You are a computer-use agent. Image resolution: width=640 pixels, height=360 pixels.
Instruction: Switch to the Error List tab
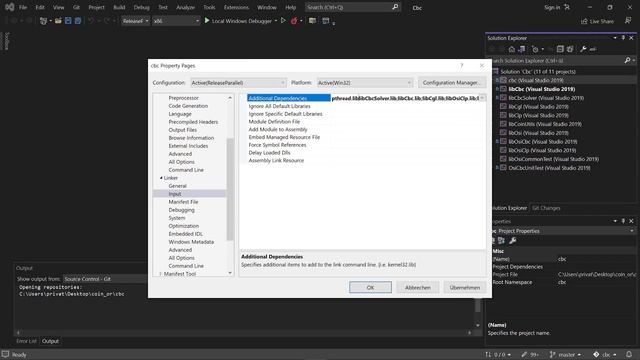(x=27, y=341)
